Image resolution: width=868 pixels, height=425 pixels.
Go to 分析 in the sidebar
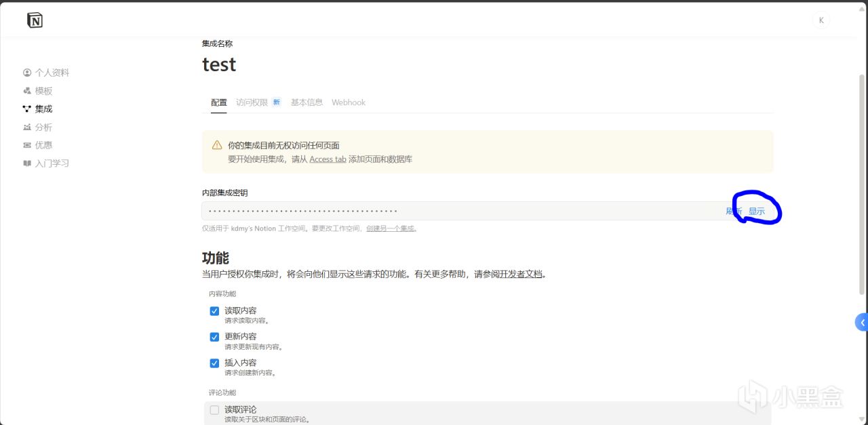[43, 127]
